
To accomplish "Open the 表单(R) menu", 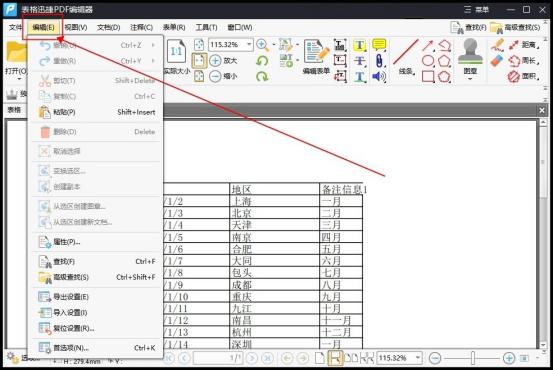I will click(x=174, y=28).
